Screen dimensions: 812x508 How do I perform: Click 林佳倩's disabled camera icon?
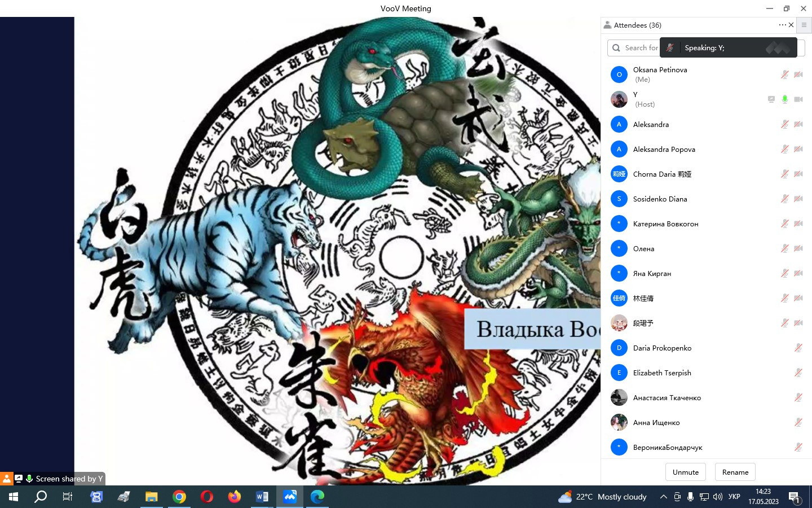click(x=798, y=298)
